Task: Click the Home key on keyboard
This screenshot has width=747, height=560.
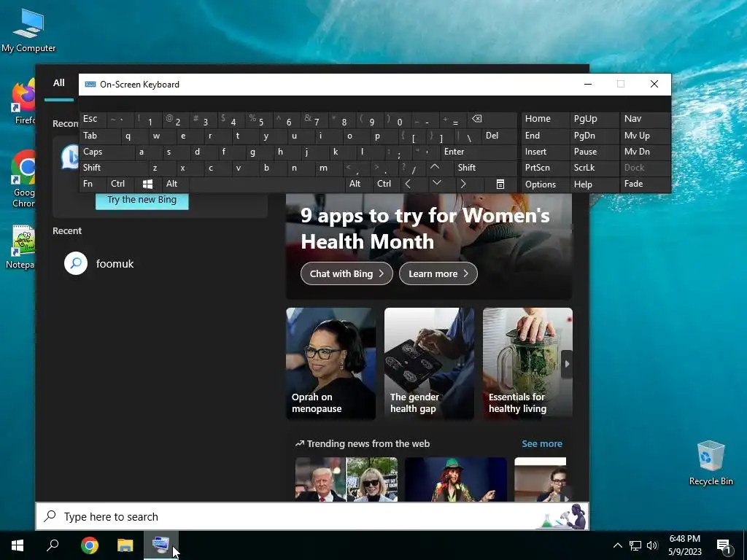Action: point(545,119)
